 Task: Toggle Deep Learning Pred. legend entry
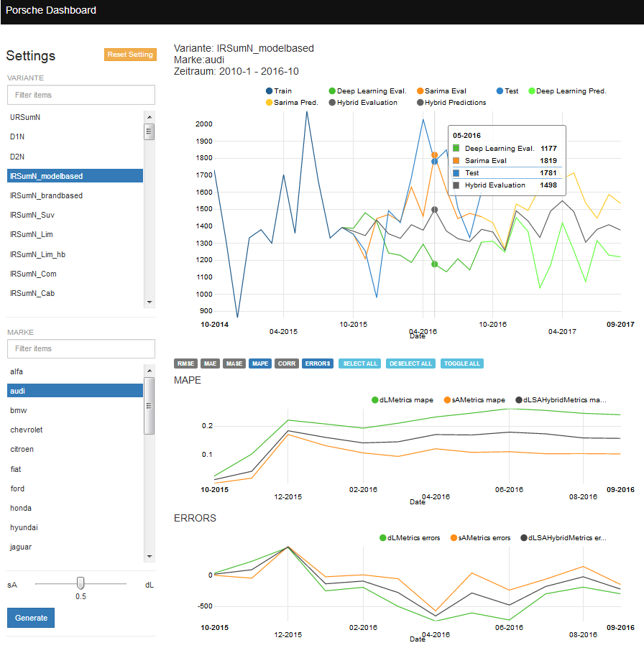(567, 91)
